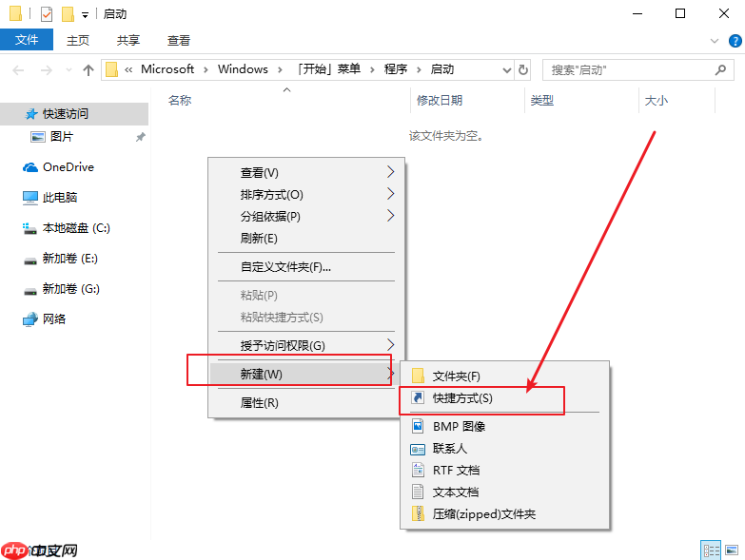745x560 pixels.
Task: Click the blue Help question mark icon
Action: (735, 41)
